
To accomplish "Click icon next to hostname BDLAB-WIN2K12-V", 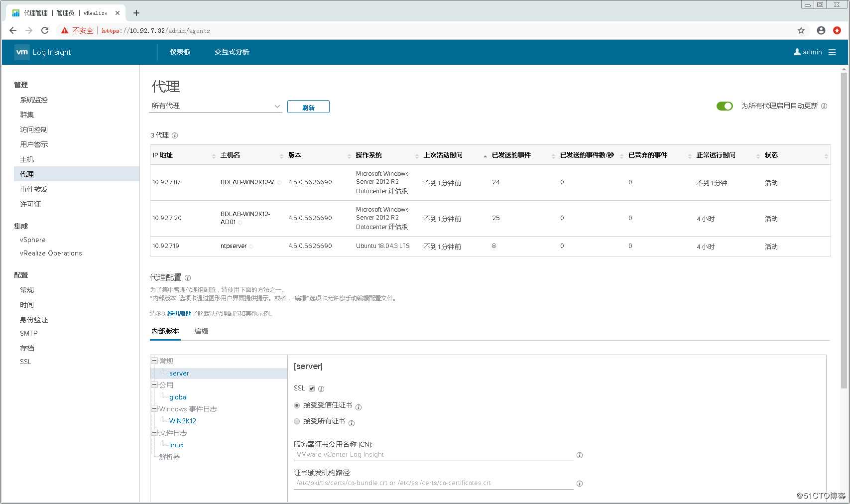I will [279, 183].
